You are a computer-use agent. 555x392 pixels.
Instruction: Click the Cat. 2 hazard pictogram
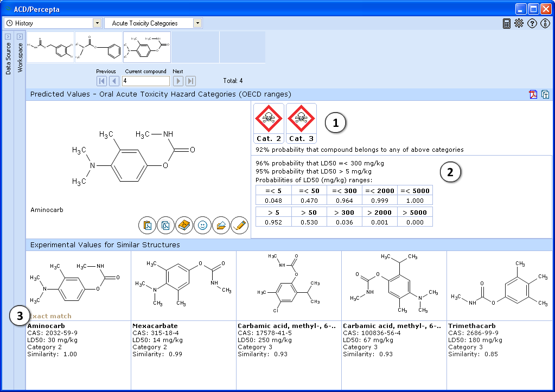coord(269,123)
